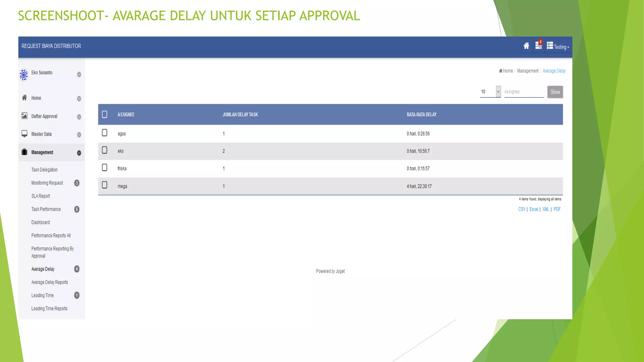Collapse the Management section
Viewport: 644px width, 362px height.
click(x=79, y=153)
